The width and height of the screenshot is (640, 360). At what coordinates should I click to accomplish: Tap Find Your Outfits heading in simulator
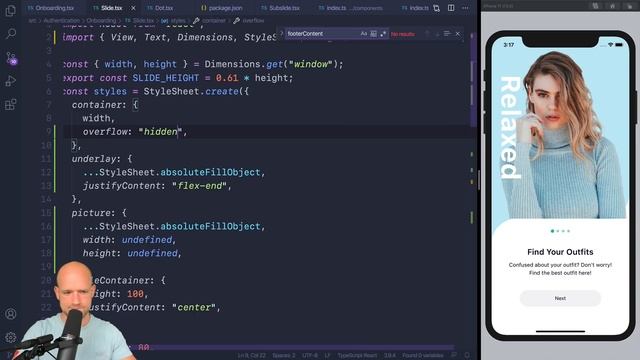click(560, 252)
